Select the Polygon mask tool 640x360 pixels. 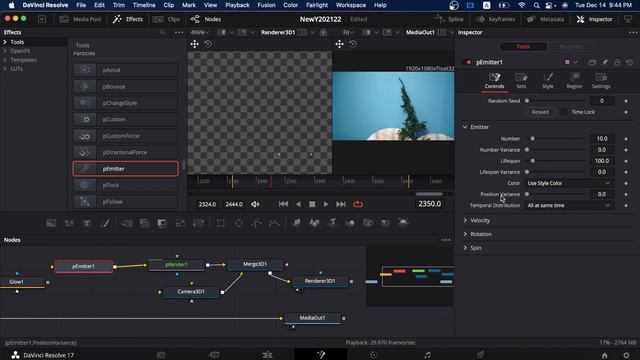click(256, 223)
